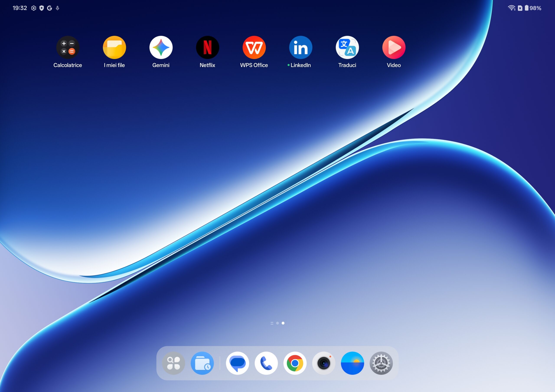Open the Camera app in dock
555x392 pixels.
pos(324,363)
